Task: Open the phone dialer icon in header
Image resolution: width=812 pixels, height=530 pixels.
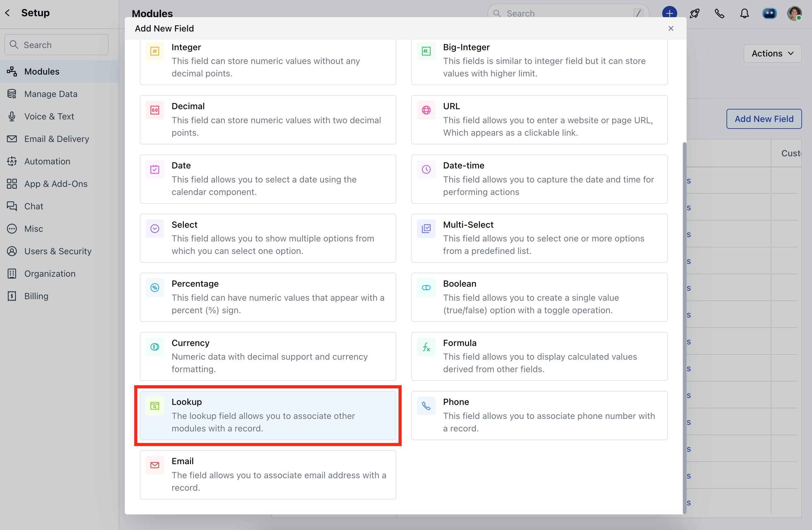Action: [x=719, y=14]
